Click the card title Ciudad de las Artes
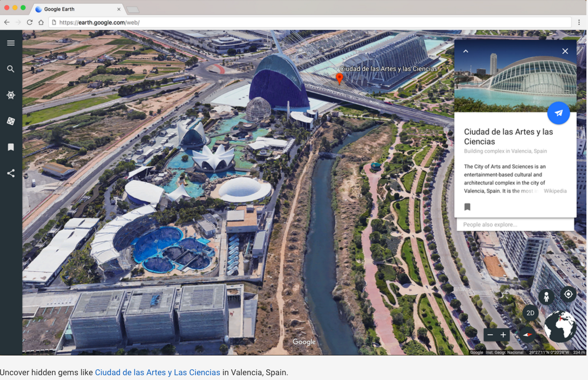588x380 pixels. pos(508,136)
